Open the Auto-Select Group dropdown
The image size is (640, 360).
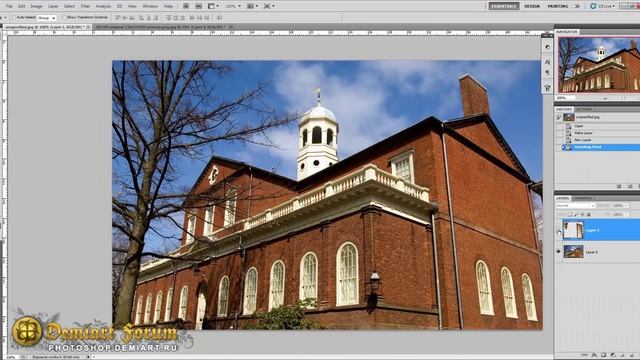[47, 18]
